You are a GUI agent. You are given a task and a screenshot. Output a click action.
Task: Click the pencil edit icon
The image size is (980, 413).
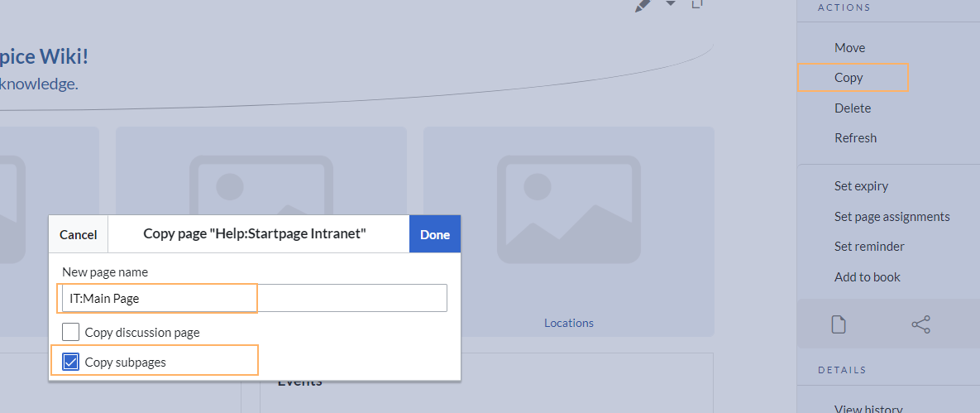coord(643,5)
